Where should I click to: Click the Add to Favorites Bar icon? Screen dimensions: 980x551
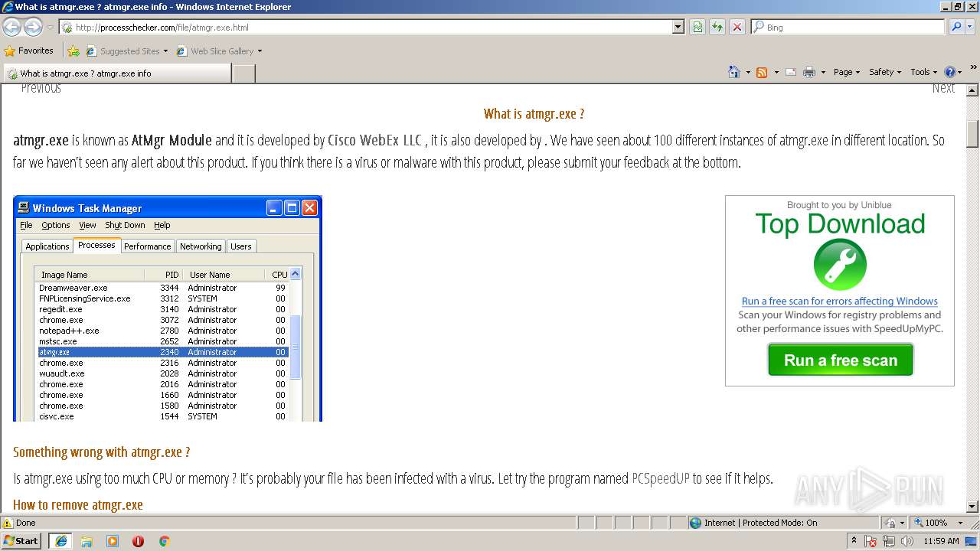(73, 51)
